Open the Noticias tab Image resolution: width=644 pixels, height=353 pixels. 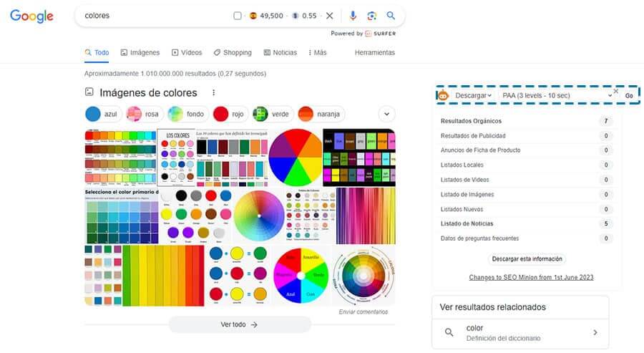click(x=280, y=52)
